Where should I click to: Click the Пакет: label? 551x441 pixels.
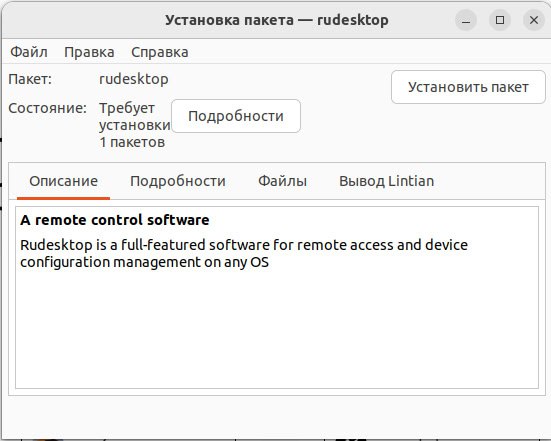[x=30, y=79]
